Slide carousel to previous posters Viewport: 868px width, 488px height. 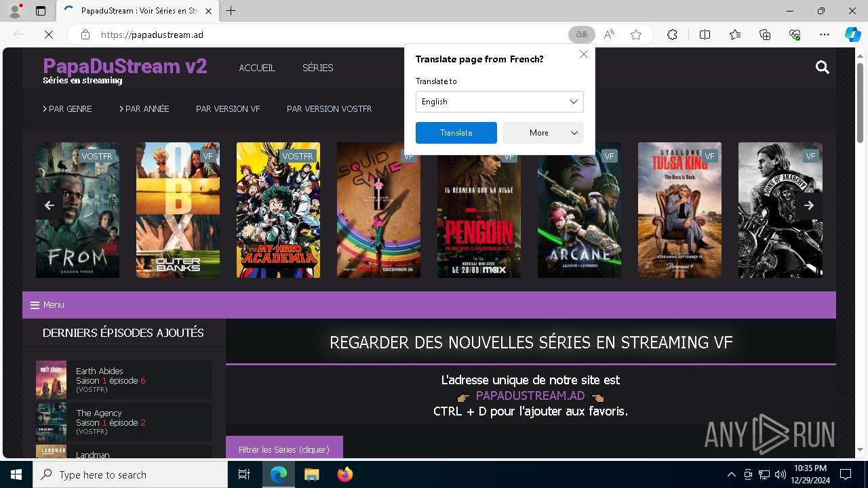pos(50,205)
